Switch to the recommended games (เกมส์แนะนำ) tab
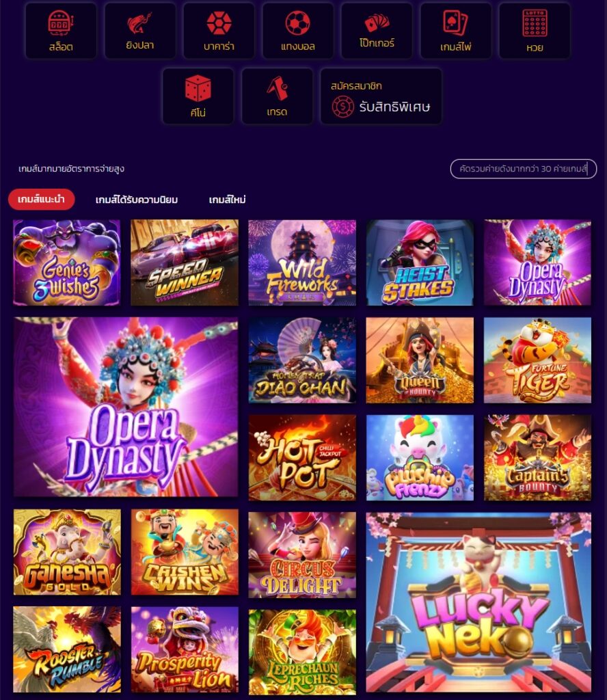 (41, 199)
